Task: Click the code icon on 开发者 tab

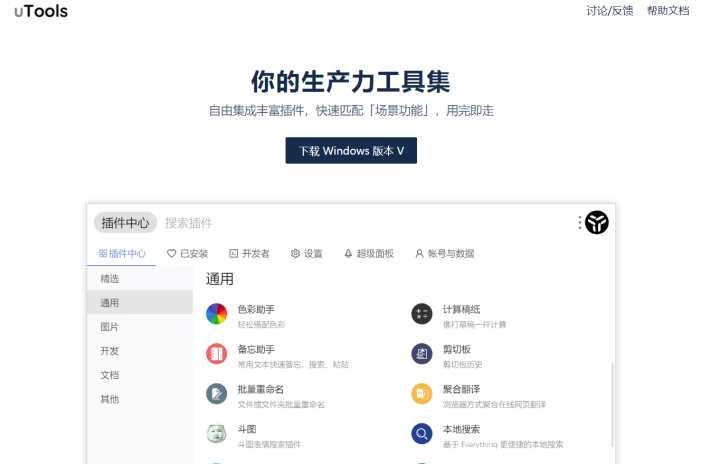Action: click(233, 253)
